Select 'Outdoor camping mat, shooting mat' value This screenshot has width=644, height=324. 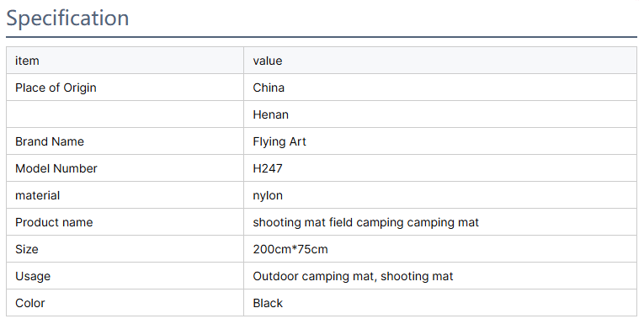353,276
